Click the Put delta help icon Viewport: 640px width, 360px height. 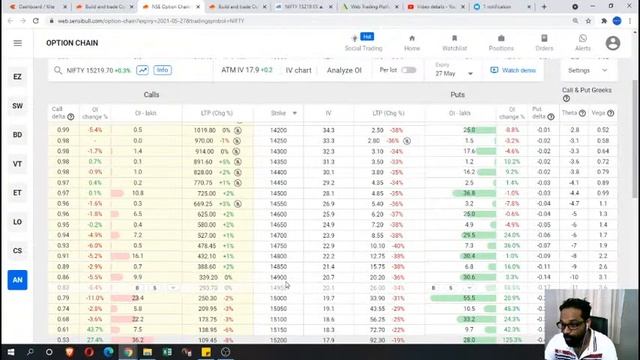[x=551, y=117]
